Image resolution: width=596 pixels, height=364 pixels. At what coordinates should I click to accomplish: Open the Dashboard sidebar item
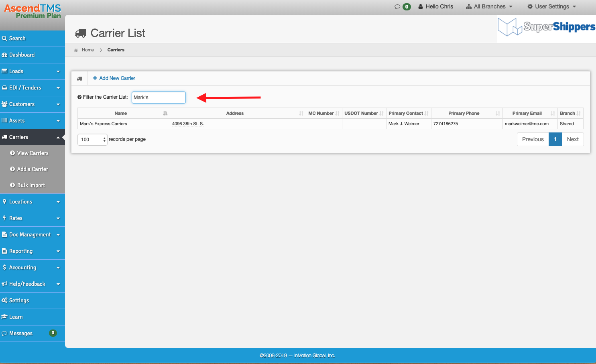point(33,55)
